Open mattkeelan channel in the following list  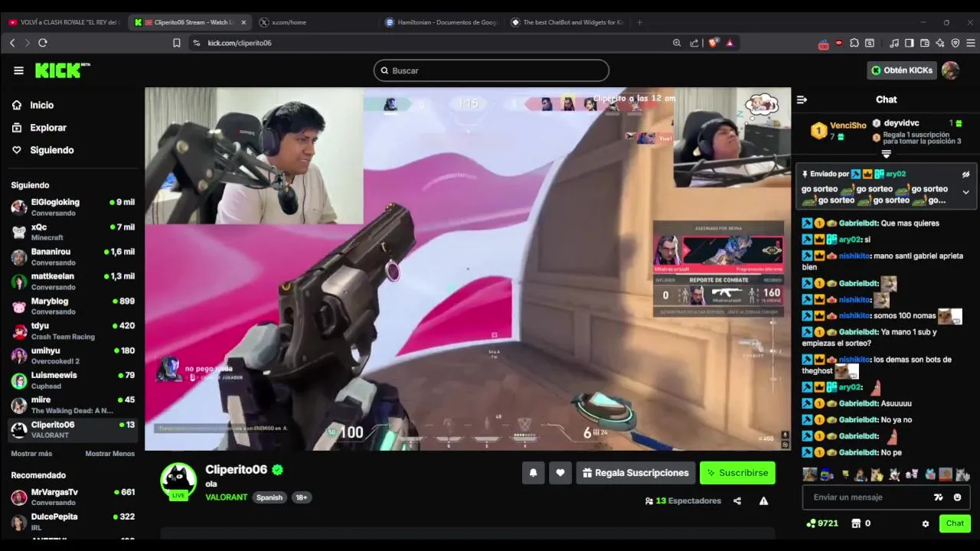tap(73, 281)
